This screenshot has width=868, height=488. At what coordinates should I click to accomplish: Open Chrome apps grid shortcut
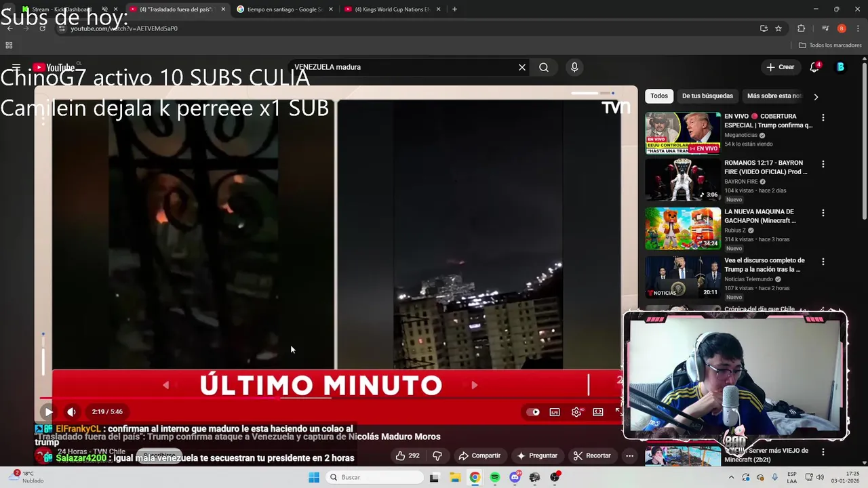pyautogui.click(x=9, y=45)
